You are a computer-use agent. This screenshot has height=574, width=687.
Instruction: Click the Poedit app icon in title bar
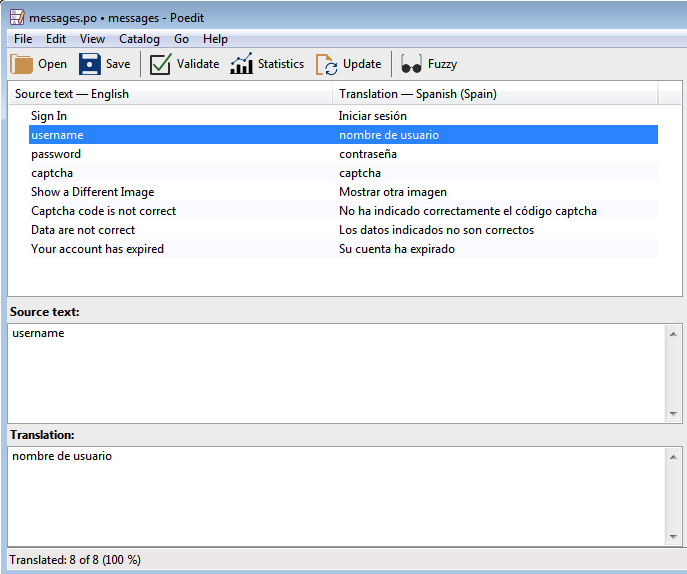tap(16, 17)
